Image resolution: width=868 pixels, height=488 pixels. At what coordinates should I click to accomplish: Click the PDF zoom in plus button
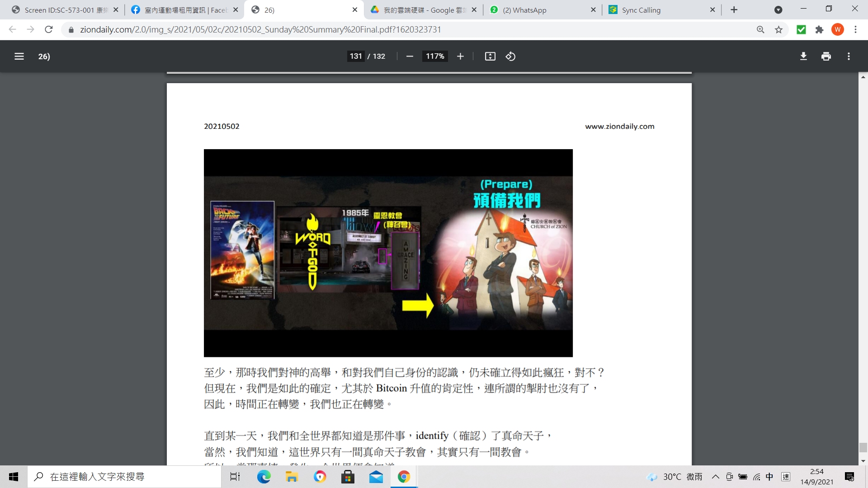pyautogui.click(x=460, y=56)
